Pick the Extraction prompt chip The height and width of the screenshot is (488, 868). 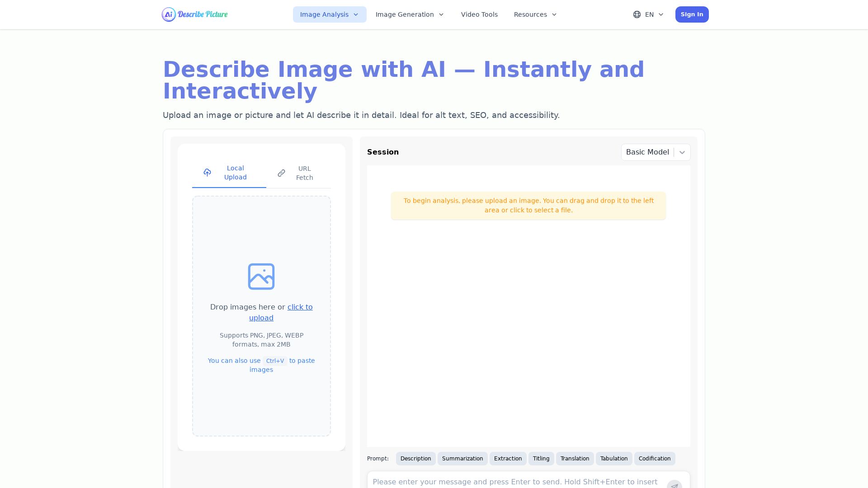508,459
